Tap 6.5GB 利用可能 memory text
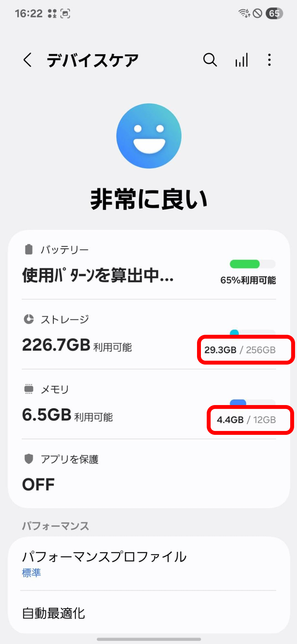This screenshot has height=644, width=297. pyautogui.click(x=67, y=415)
